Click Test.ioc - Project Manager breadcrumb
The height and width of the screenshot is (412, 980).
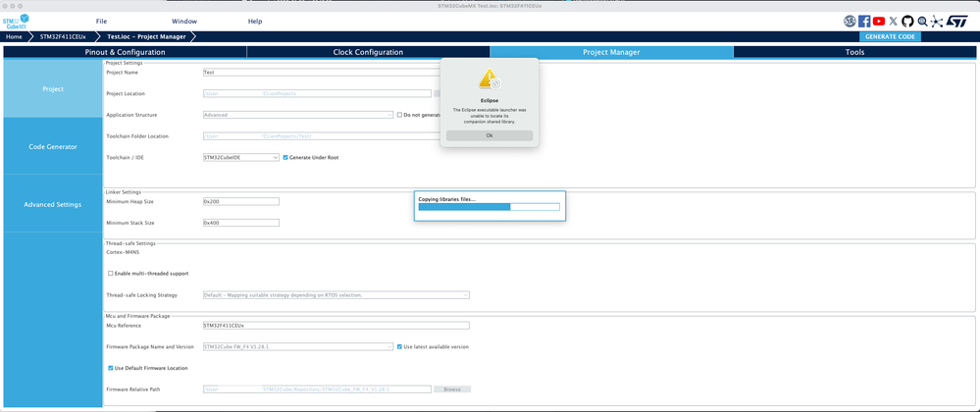pos(146,37)
